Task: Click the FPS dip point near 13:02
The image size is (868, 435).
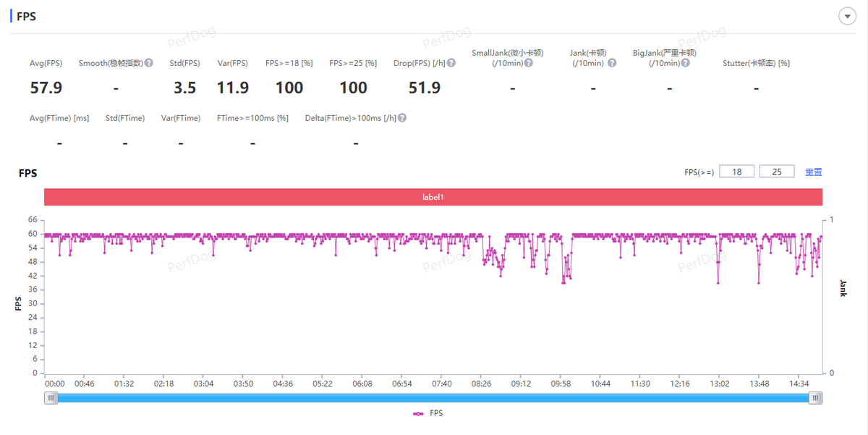Action: [x=718, y=283]
